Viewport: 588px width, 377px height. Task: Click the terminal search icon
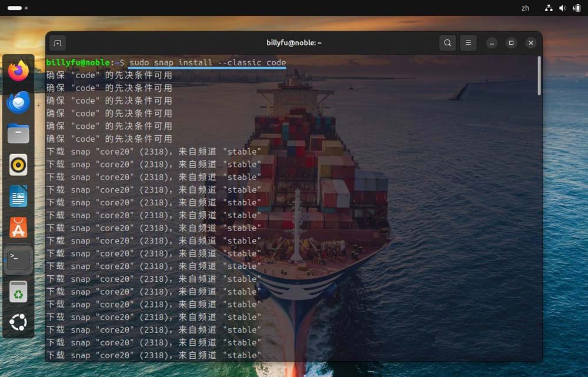(447, 43)
